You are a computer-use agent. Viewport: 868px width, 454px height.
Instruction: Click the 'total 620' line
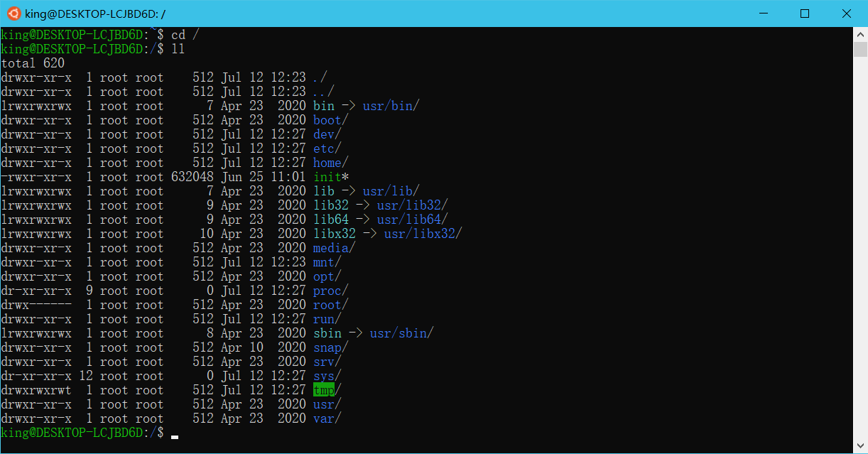pyautogui.click(x=33, y=63)
